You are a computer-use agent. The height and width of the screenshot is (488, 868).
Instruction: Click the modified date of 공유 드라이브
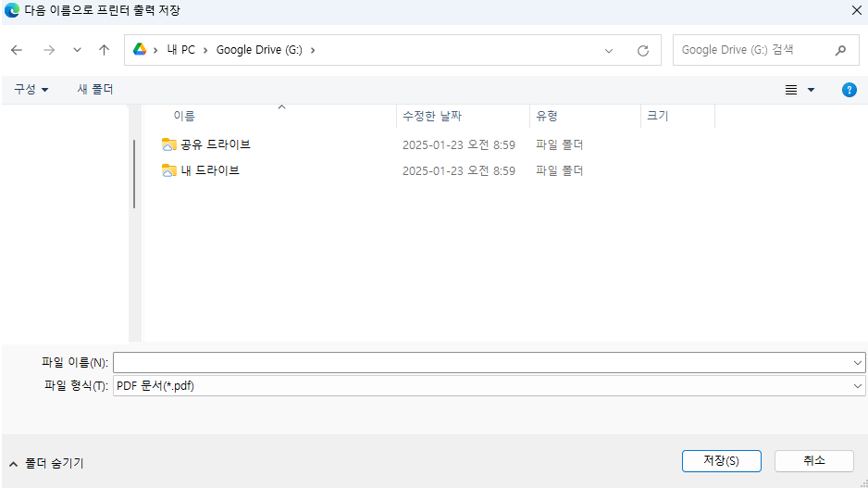click(x=458, y=145)
